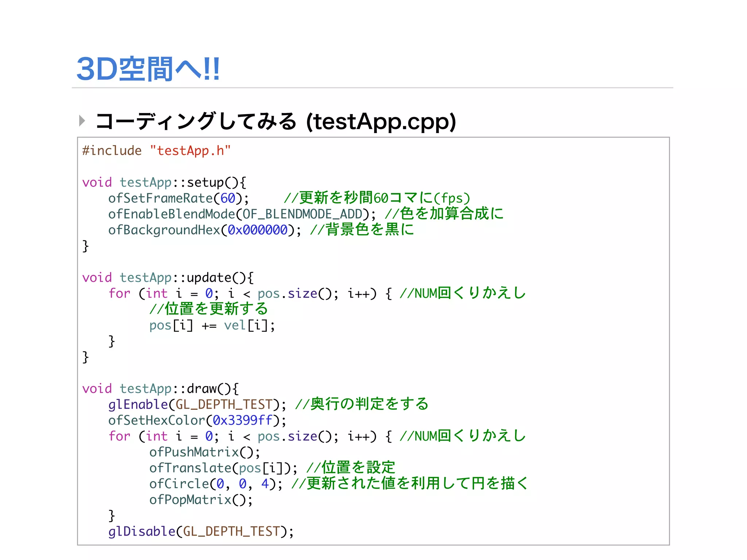Click the code "ofSetFrameRate(60);"

click(179, 198)
